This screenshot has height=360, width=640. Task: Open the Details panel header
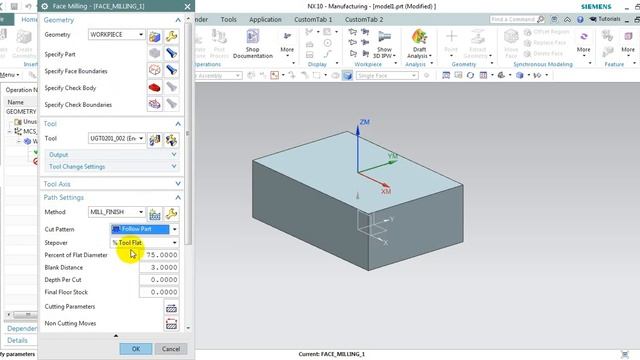(18, 340)
